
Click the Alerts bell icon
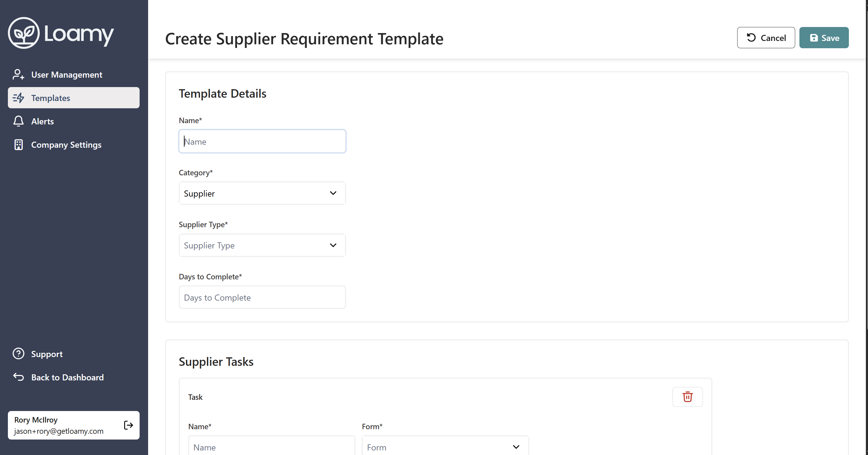(18, 121)
